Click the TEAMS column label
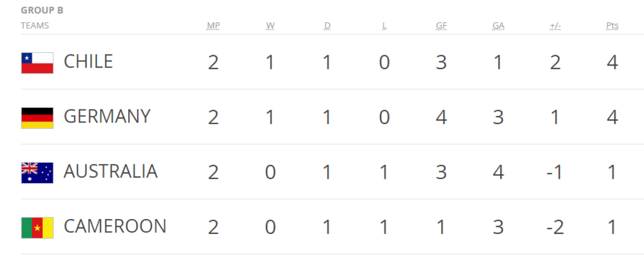This screenshot has height=255, width=644. coord(35,25)
